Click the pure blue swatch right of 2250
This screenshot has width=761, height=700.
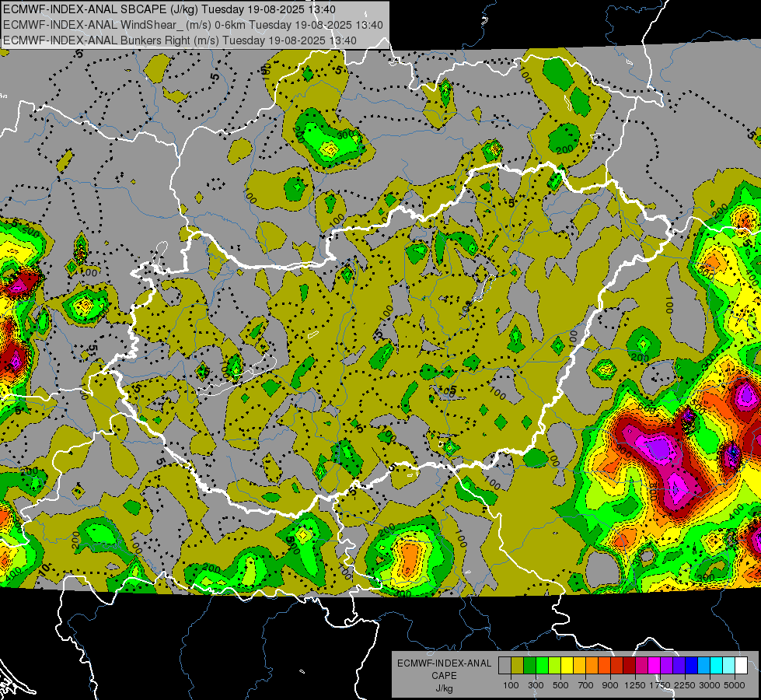(691, 665)
